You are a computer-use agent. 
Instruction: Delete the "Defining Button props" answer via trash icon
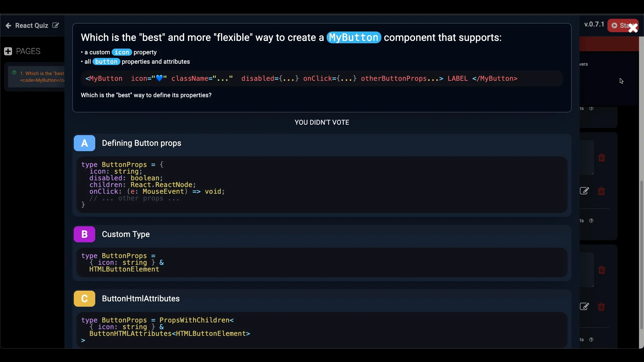tap(601, 158)
